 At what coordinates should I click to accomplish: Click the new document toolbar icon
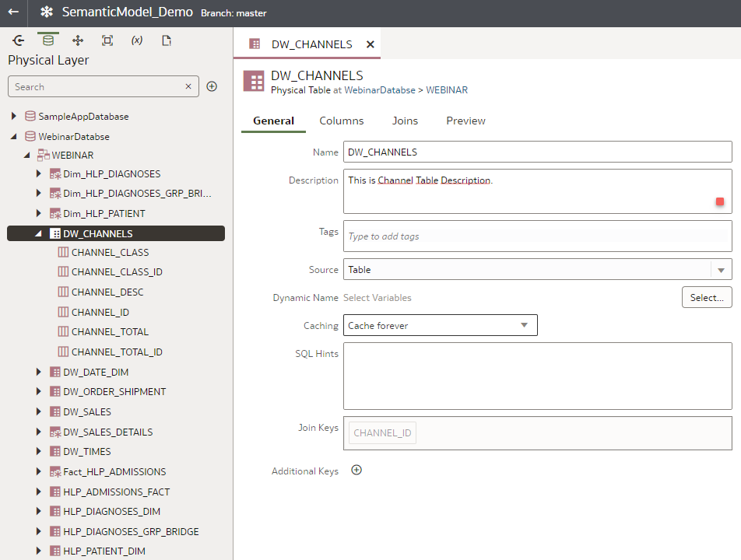[166, 40]
